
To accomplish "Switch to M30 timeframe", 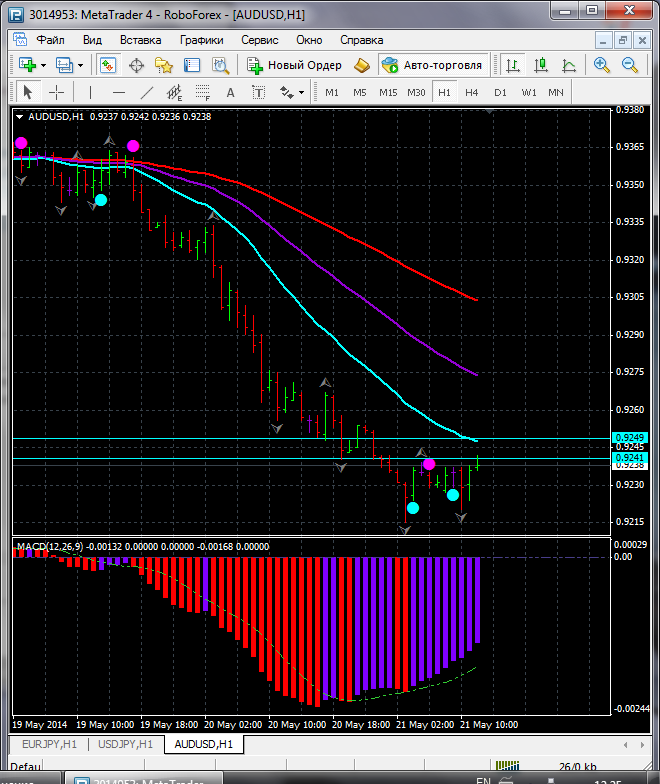I will (416, 92).
